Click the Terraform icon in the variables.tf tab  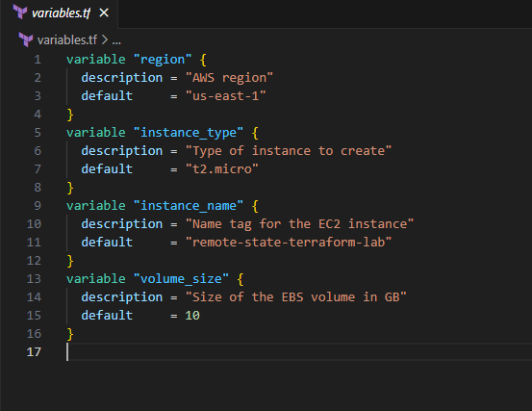(x=20, y=13)
